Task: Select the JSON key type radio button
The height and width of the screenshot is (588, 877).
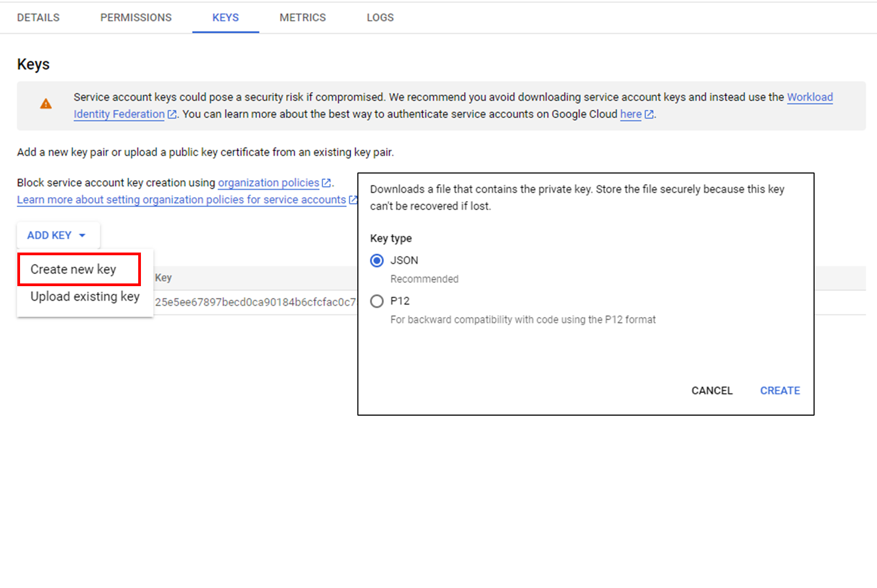Action: pyautogui.click(x=377, y=261)
